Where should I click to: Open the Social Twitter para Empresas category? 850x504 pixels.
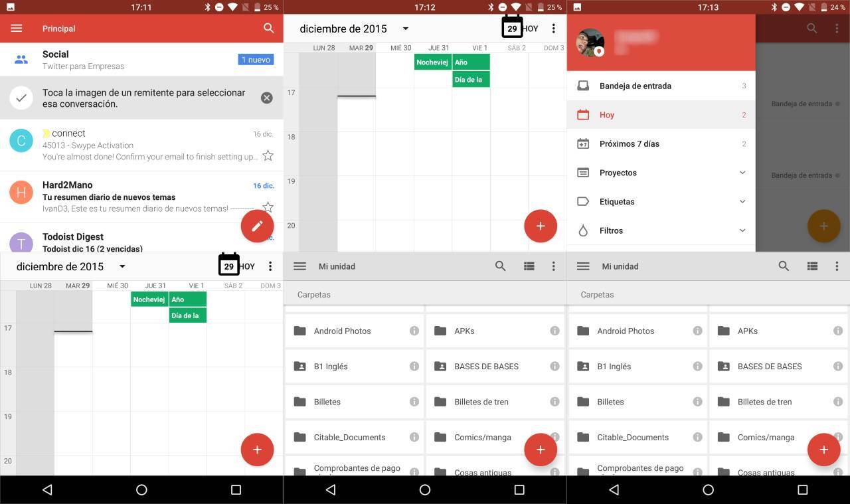click(83, 60)
